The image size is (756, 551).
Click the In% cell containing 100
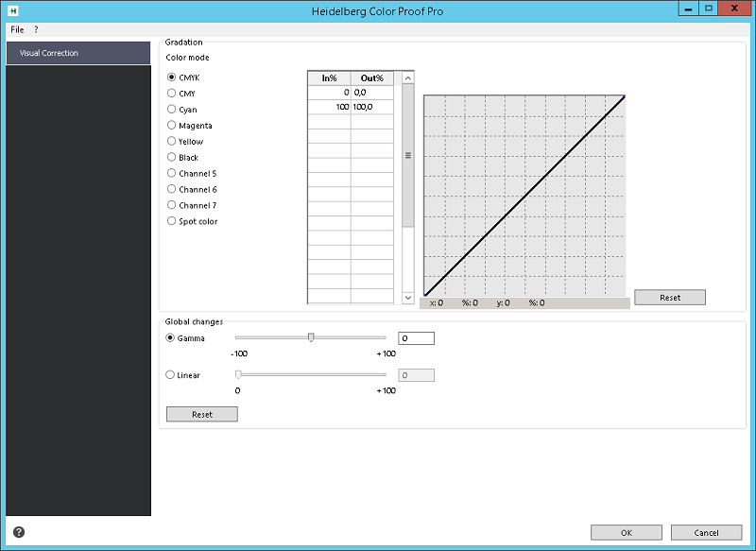329,107
